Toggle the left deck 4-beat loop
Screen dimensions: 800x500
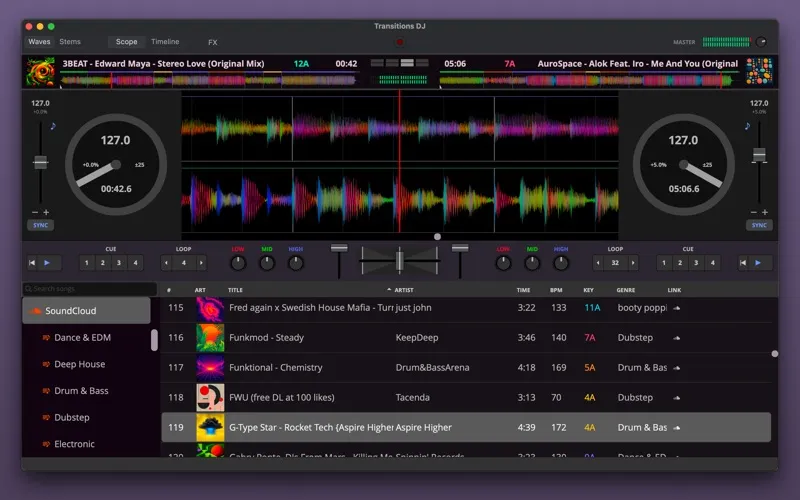pyautogui.click(x=184, y=263)
